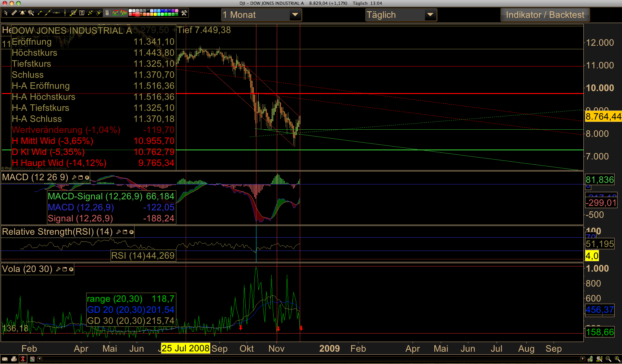Open the candlestick chart settings wrench
This screenshot has height=364, width=622.
point(590,359)
